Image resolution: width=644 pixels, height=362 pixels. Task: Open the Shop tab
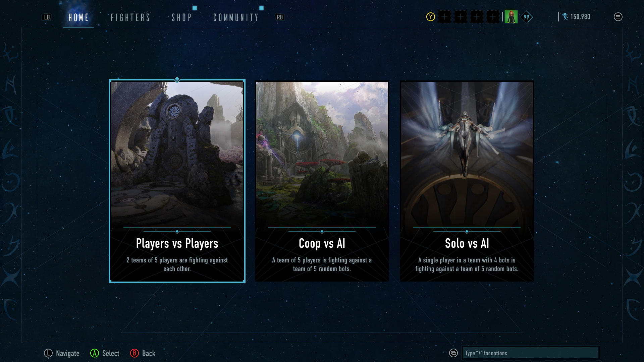coord(181,17)
